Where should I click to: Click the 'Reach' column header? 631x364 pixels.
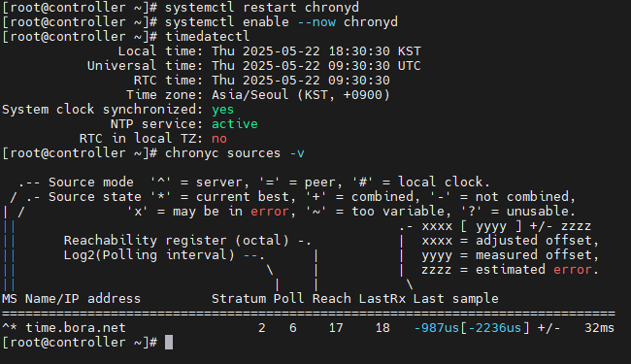pyautogui.click(x=332, y=299)
